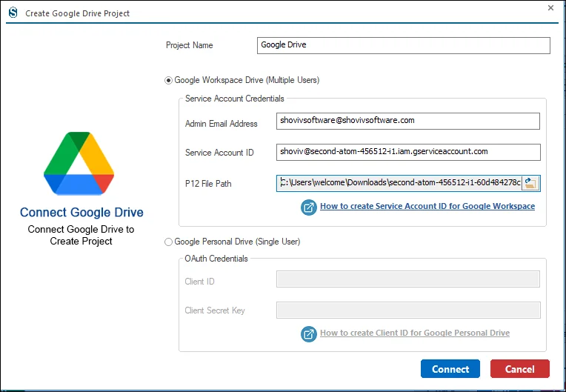Click the Google Drive triangle logo

click(x=79, y=163)
